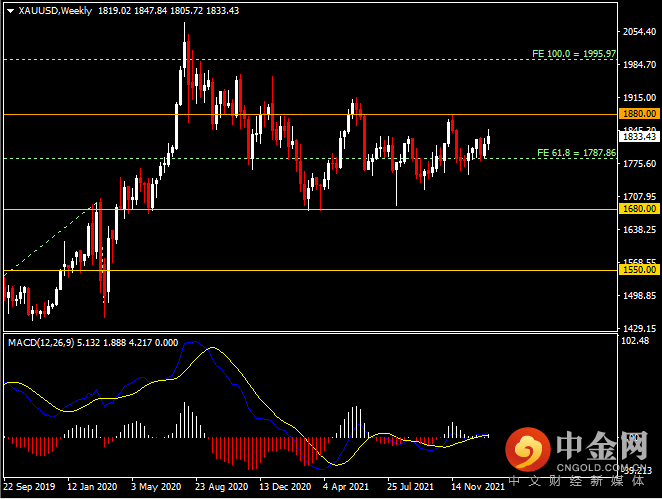Click the 2054.40 price scale value

640,32
